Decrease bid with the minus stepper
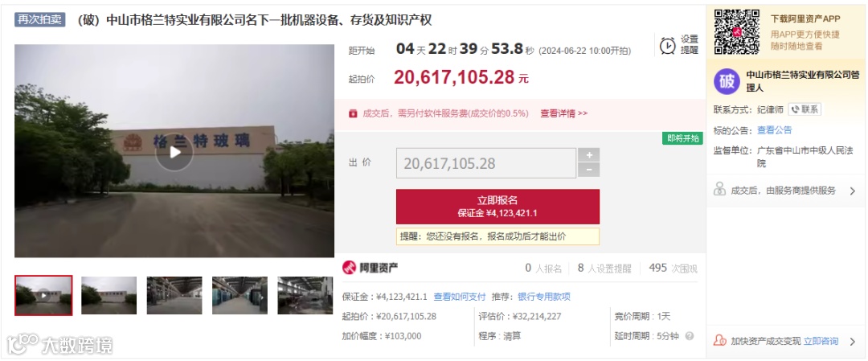Screen dimensions: 868x361 tap(588, 170)
